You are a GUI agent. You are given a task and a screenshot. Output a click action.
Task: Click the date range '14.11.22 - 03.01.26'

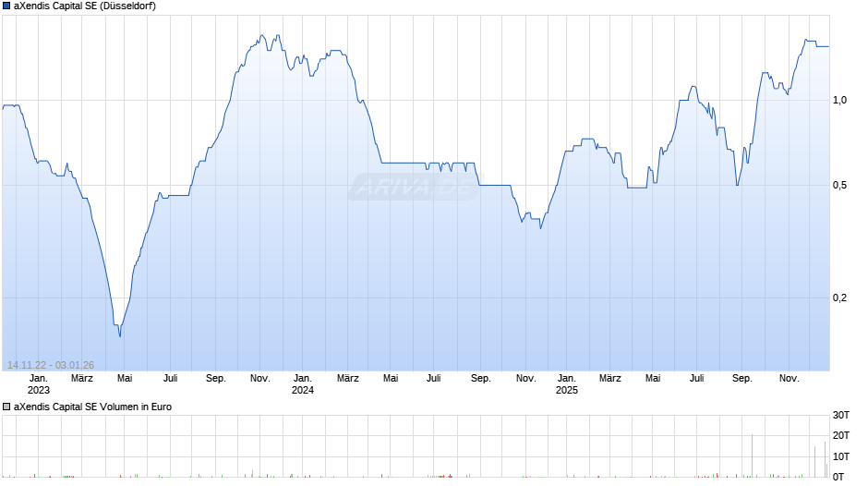tap(51, 365)
